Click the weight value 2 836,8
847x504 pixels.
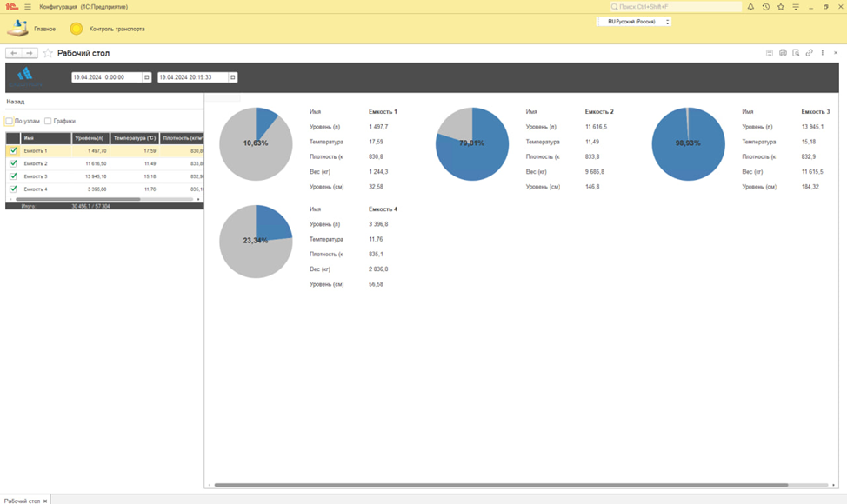[x=378, y=269]
